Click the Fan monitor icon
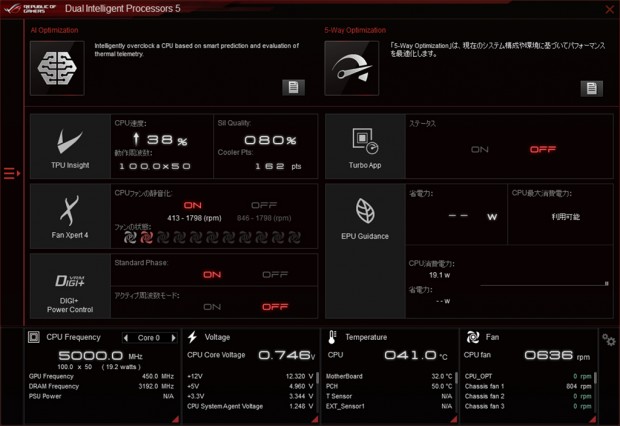 473,337
